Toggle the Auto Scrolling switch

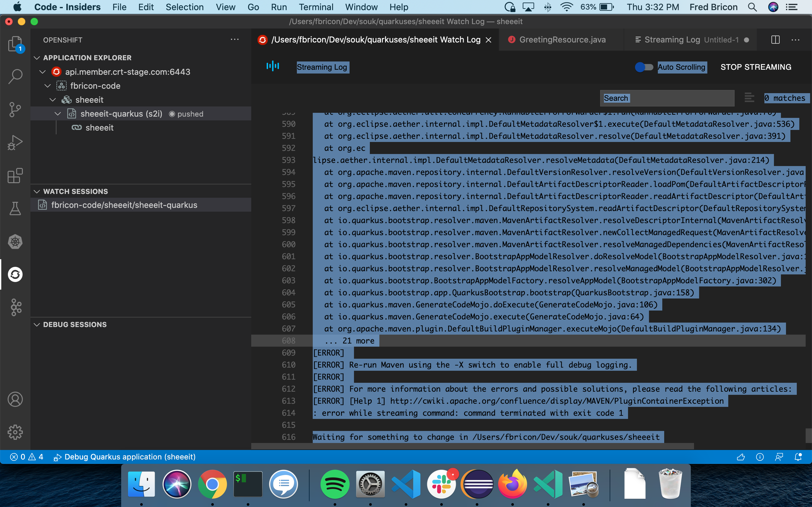click(x=644, y=67)
